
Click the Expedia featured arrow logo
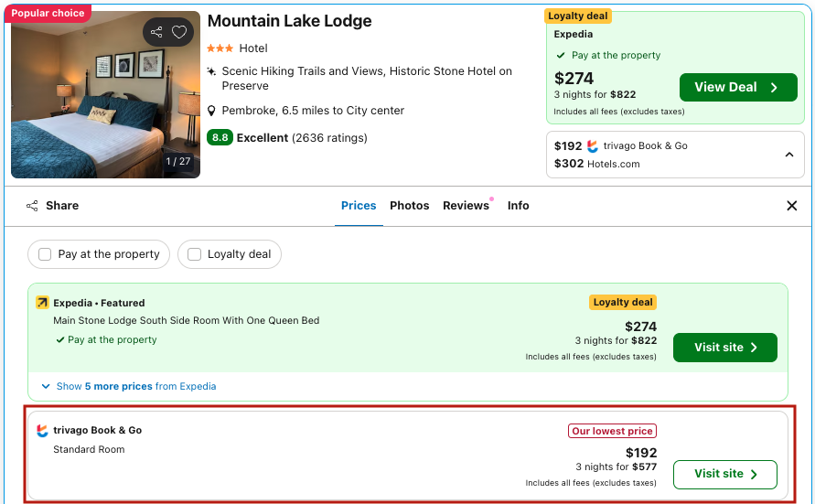point(42,303)
